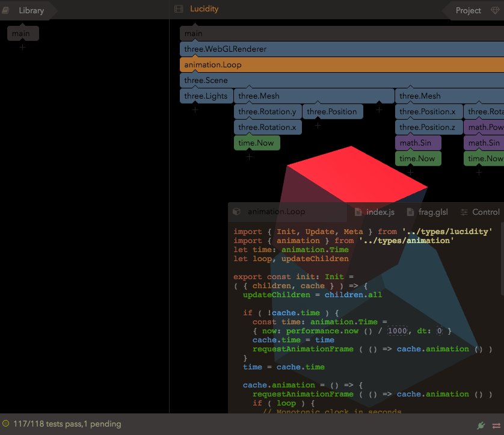
Task: Click the file icon of frag.glsl
Action: click(x=410, y=212)
